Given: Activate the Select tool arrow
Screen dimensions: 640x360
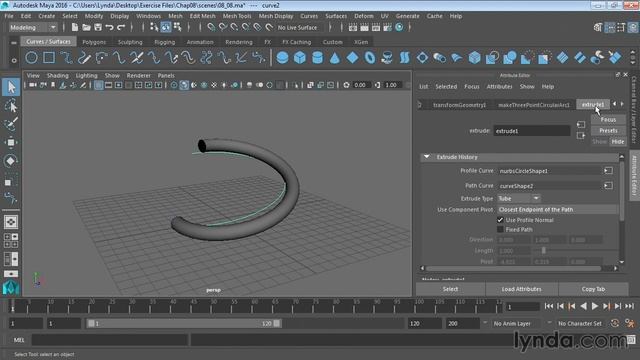Looking at the screenshot, I should 11,87.
